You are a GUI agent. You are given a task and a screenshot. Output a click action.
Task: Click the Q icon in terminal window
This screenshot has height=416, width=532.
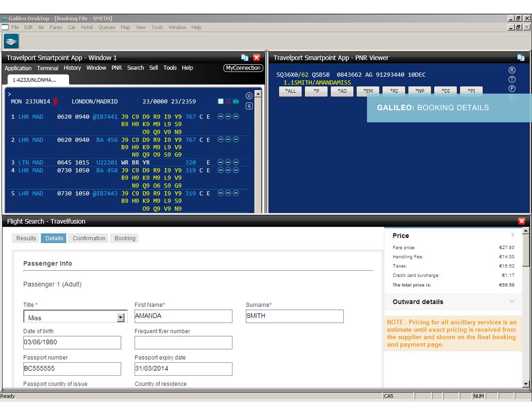point(249,106)
